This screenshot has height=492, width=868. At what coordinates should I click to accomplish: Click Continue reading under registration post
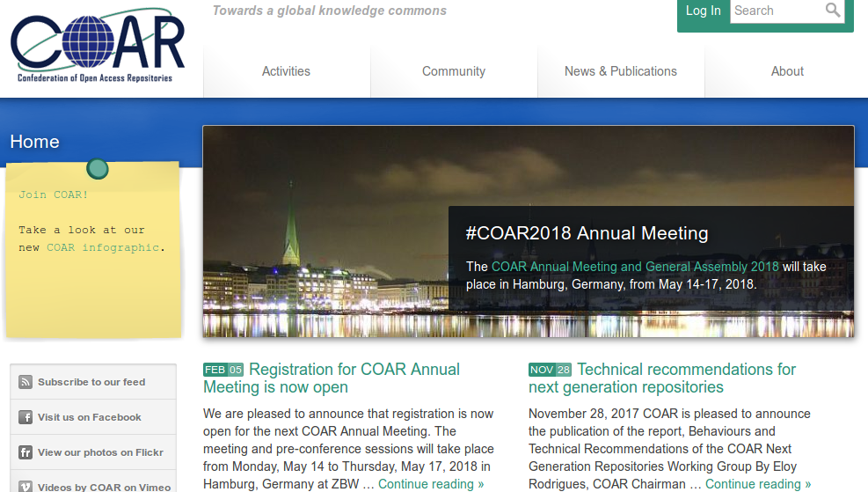[431, 483]
